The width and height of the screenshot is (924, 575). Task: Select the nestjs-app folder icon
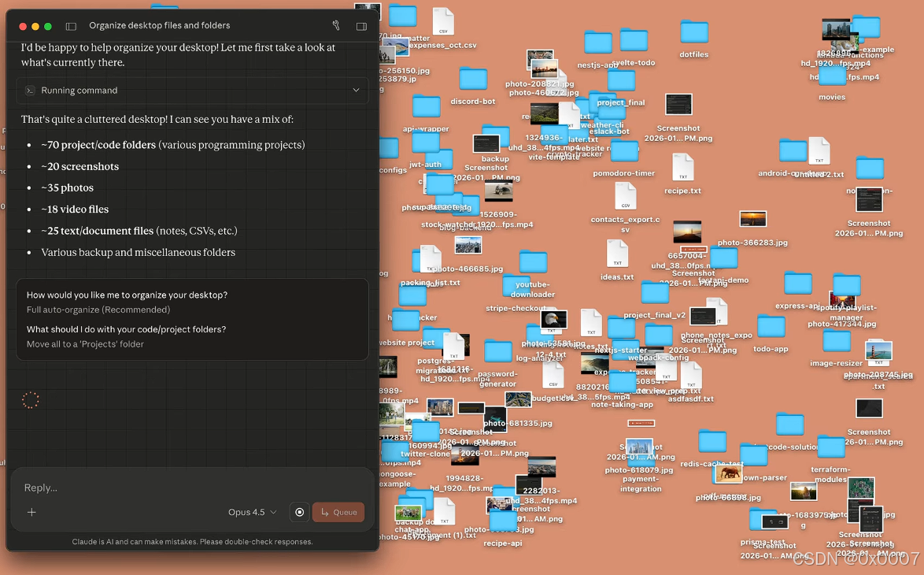[598, 43]
